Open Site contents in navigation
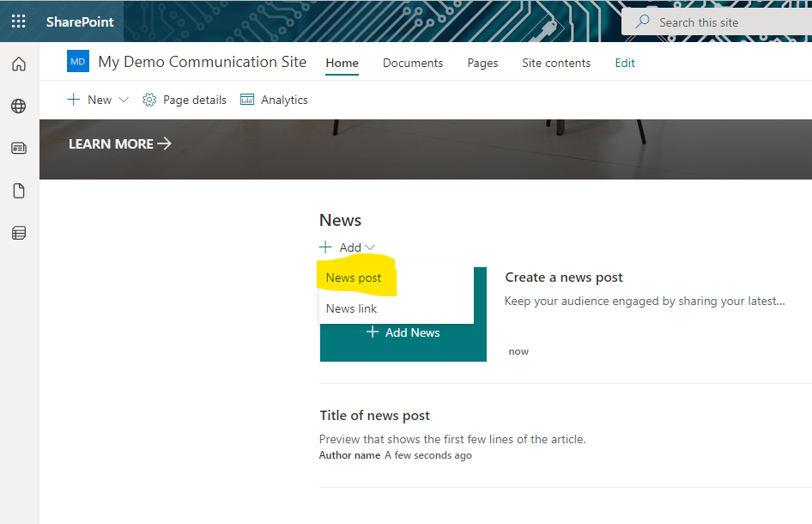 point(556,63)
